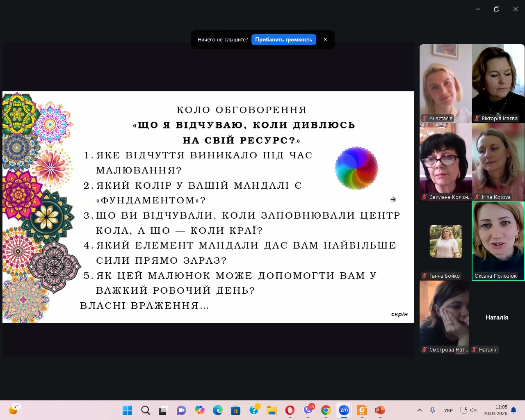Open File Explorer from the taskbar
The image size is (525, 420).
coord(272,410)
